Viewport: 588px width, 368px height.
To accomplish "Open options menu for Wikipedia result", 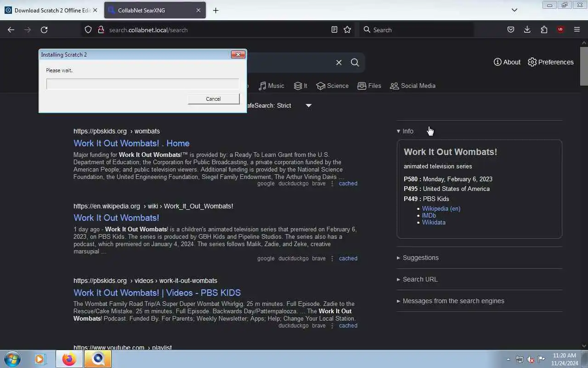I will [332, 259].
